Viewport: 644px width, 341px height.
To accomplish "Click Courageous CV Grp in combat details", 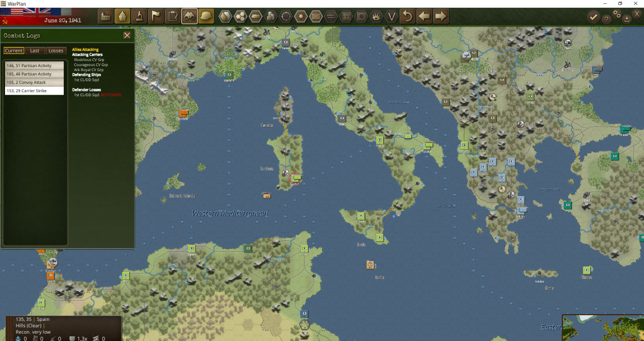I will point(91,64).
